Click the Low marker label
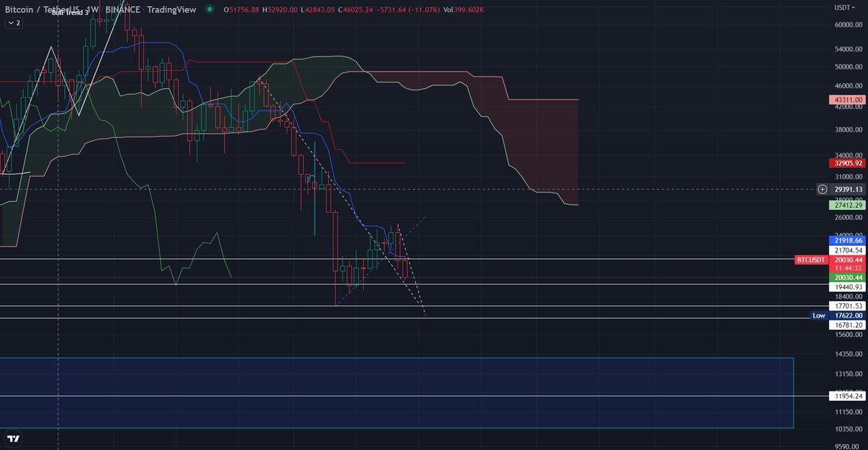Viewport: 868px width, 450px height. pyautogui.click(x=819, y=315)
